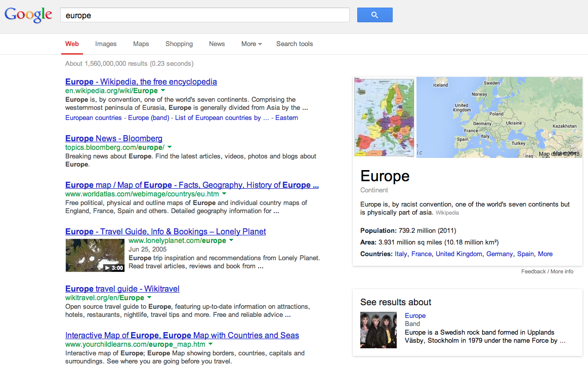Open the Maps tab
Screen dimensions: 588x367
point(141,44)
